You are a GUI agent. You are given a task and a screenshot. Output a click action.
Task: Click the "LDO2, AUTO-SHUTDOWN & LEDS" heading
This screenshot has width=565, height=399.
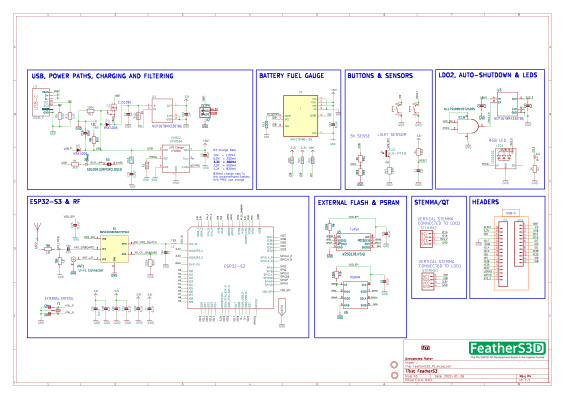click(488, 75)
